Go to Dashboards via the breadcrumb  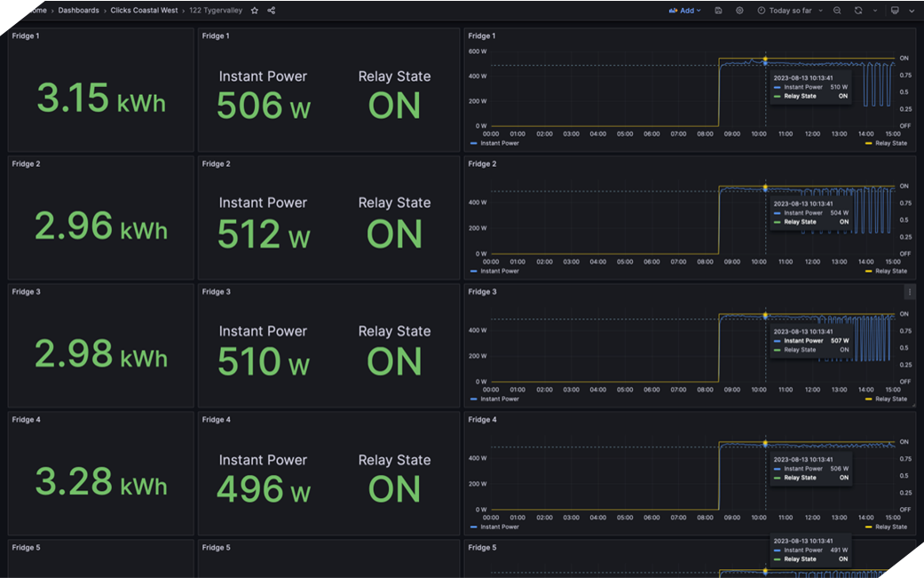tap(78, 10)
